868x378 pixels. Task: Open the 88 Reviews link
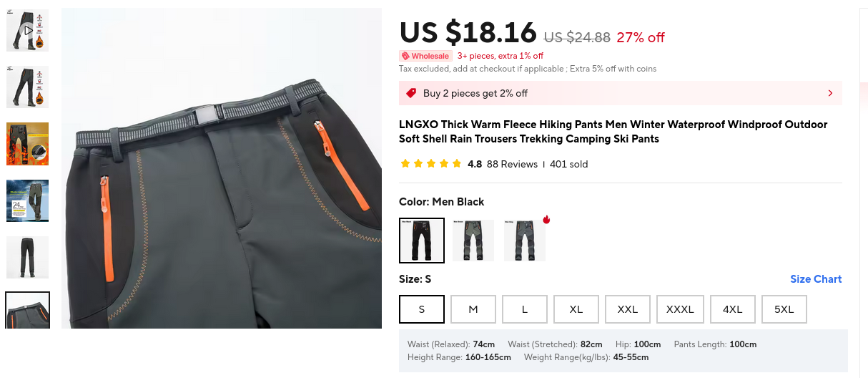pyautogui.click(x=512, y=164)
